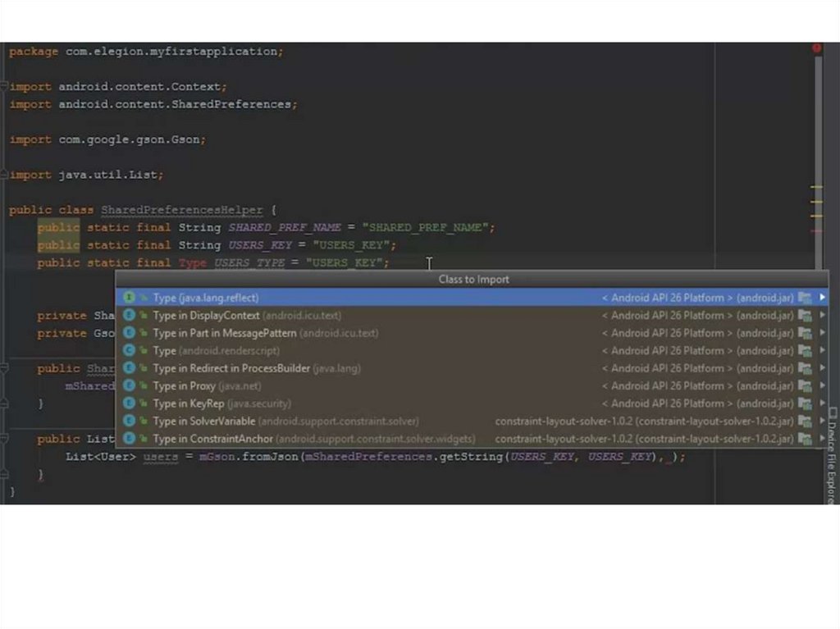Click interface icon of Type (java.lang.reflect)
The image size is (840, 629).
pos(129,298)
